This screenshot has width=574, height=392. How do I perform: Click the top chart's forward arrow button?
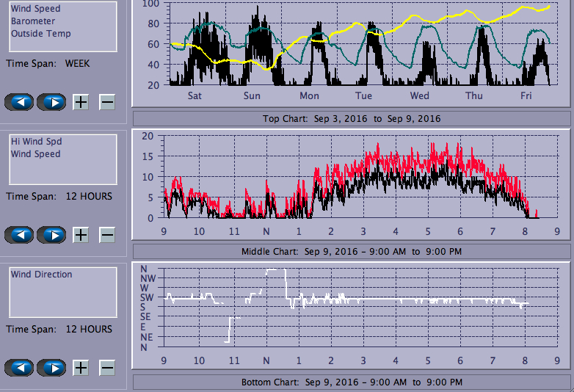(51, 102)
